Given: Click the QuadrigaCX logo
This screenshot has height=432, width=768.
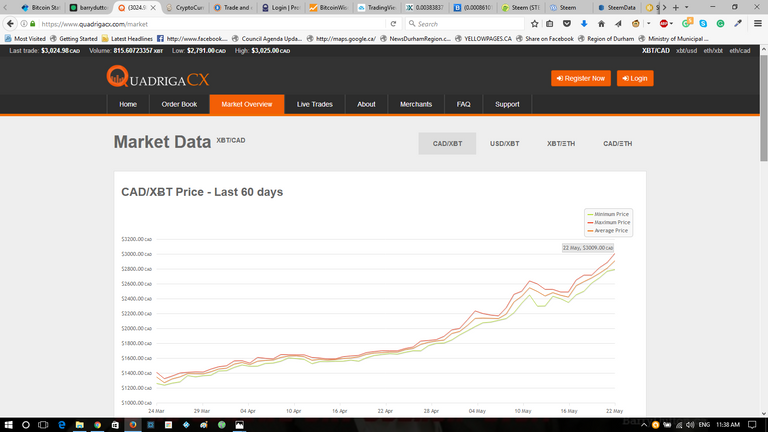Looking at the screenshot, I should (158, 76).
